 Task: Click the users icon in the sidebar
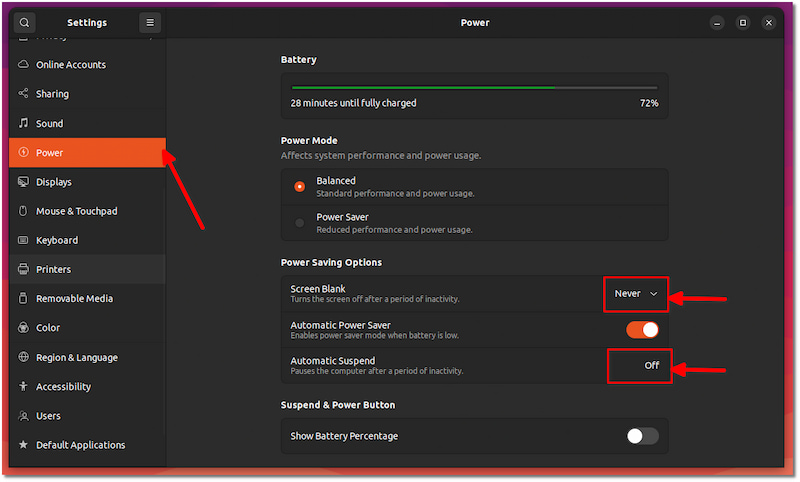[23, 416]
